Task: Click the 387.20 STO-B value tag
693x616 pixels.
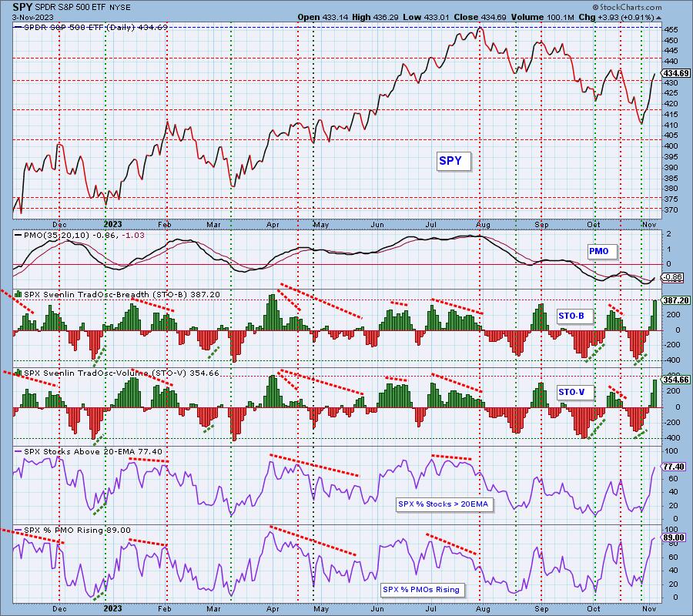Action: pyautogui.click(x=676, y=300)
